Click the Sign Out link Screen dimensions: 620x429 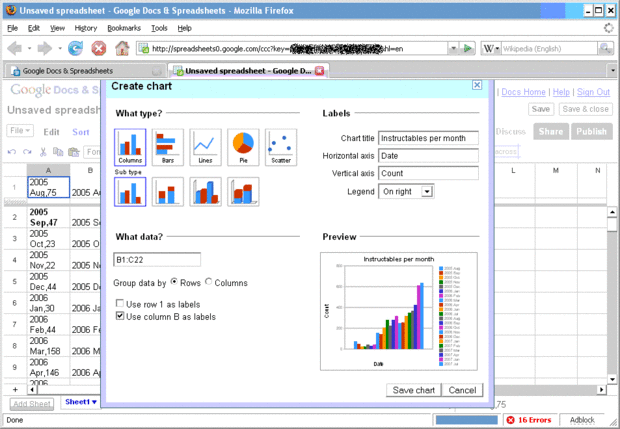[x=594, y=92]
